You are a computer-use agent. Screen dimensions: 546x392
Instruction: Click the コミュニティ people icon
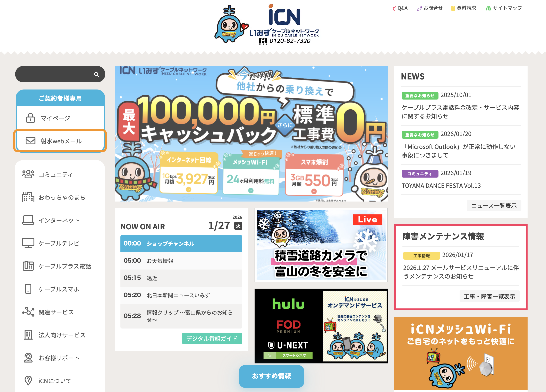click(x=28, y=174)
